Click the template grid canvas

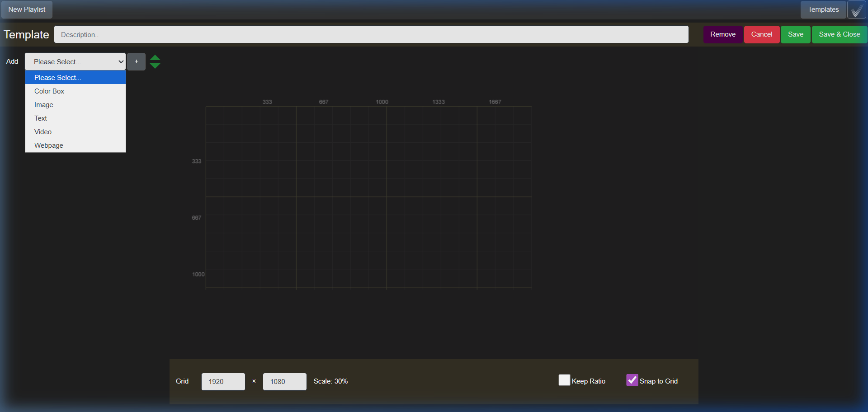click(368, 197)
